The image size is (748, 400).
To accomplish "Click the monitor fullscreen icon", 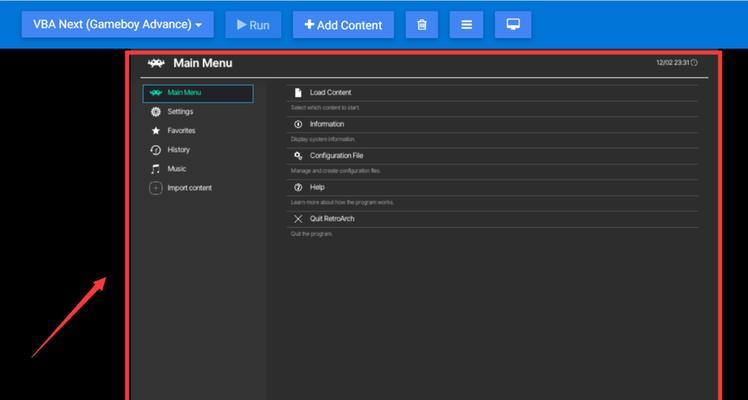I will point(513,24).
